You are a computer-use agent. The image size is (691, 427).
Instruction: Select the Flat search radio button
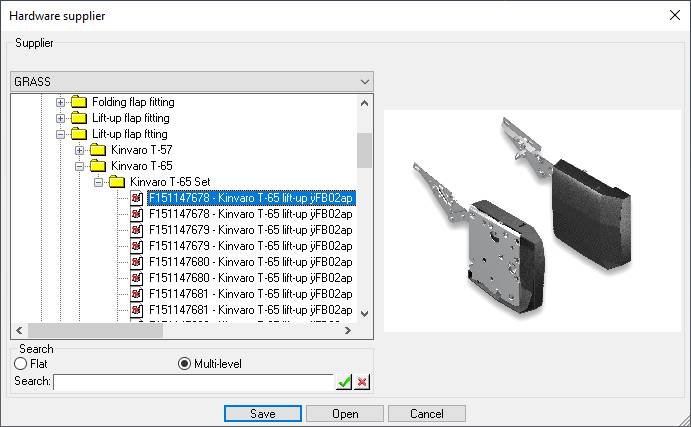(x=20, y=364)
